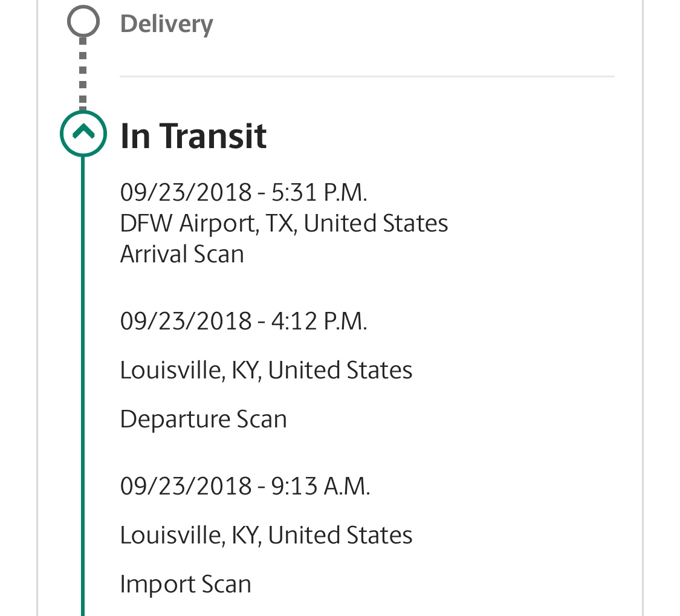Collapse the In Transit section chevron
Screen dimensions: 680x616
tap(83, 134)
